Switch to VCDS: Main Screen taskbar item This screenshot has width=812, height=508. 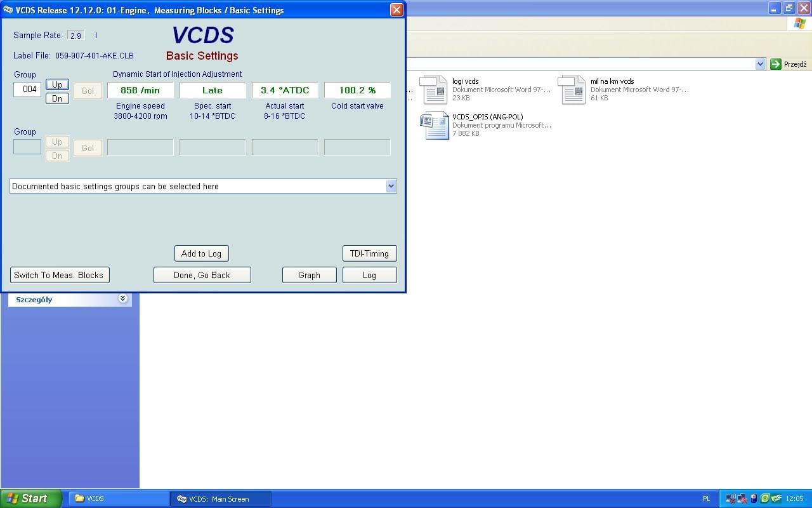[x=220, y=498]
